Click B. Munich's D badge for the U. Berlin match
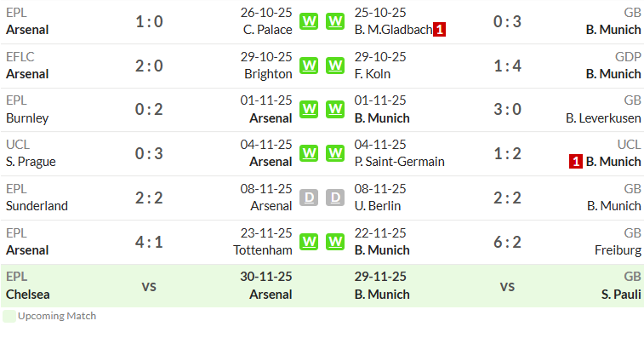644x338 pixels. [x=335, y=198]
